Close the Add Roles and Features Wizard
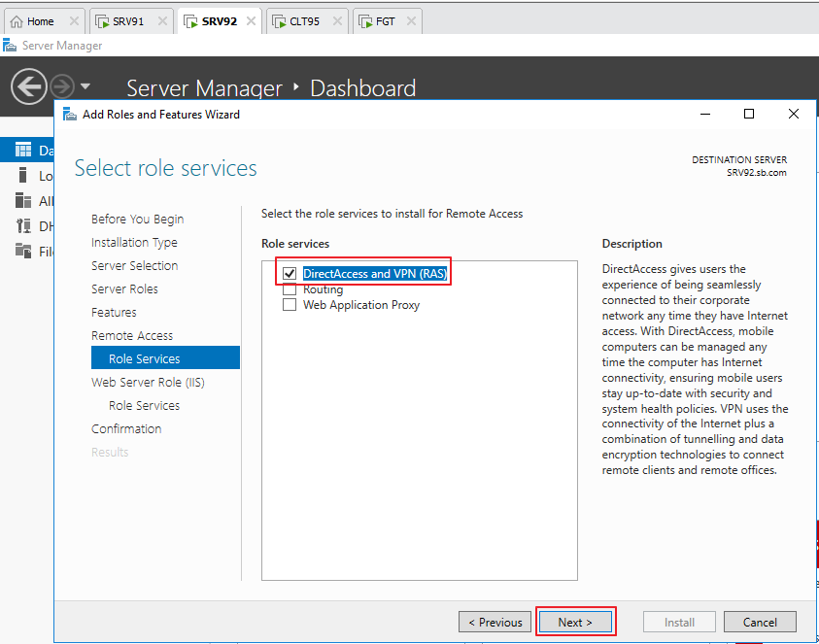Image resolution: width=819 pixels, height=644 pixels. point(794,114)
